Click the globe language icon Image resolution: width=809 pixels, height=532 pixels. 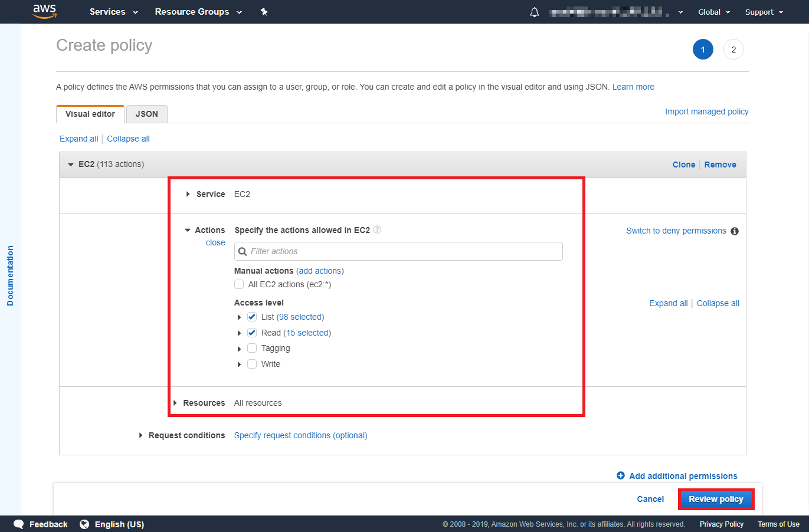[84, 524]
